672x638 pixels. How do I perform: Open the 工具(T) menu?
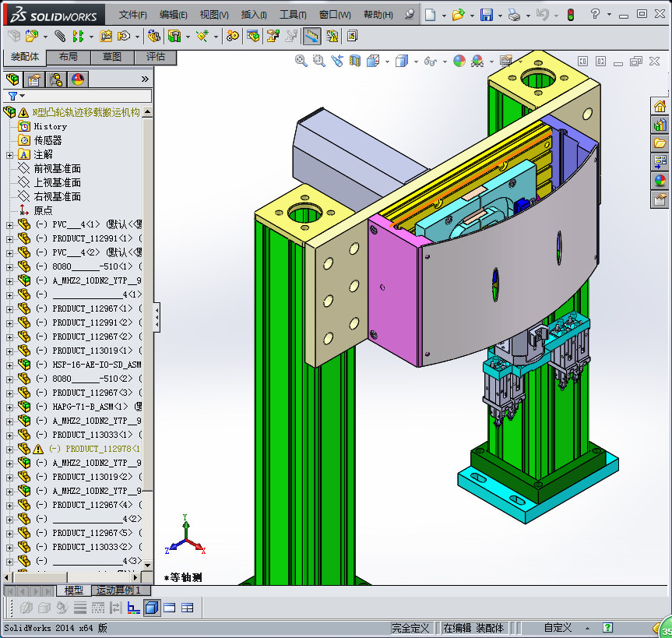coord(293,15)
